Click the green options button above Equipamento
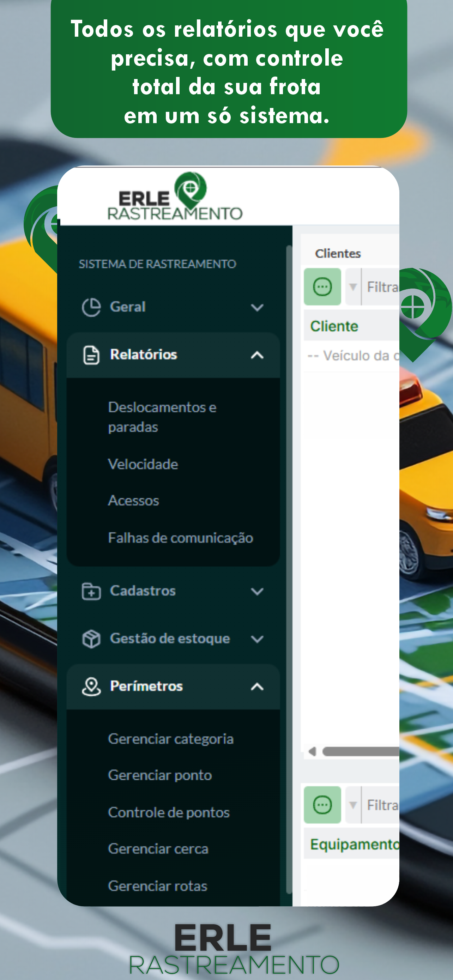Screen dimensions: 453x980 (x=322, y=805)
